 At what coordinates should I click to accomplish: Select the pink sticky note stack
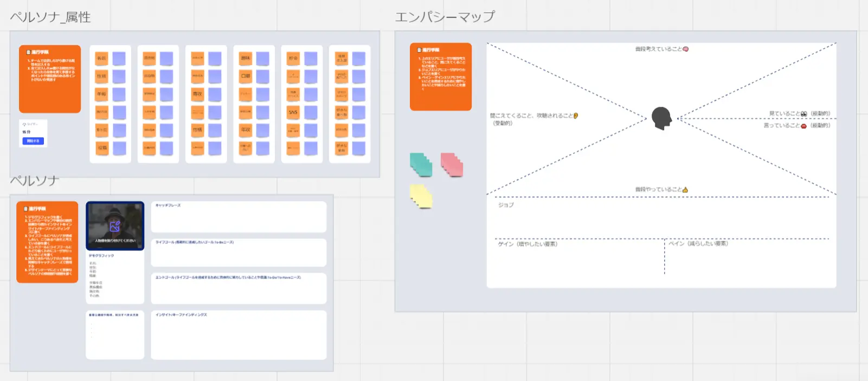pos(452,165)
